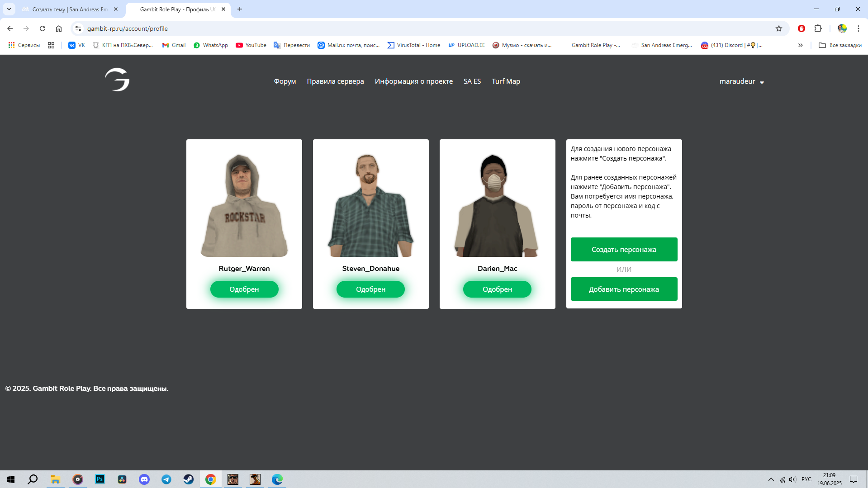Open the Mail.ru bookmark
This screenshot has height=488, width=868.
pyautogui.click(x=349, y=45)
